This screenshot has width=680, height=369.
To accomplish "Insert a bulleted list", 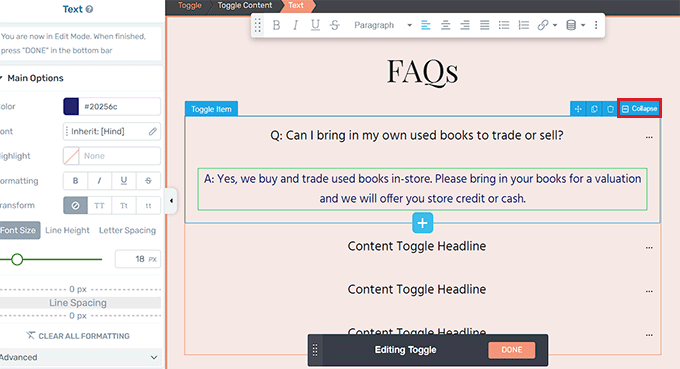I will tap(504, 25).
